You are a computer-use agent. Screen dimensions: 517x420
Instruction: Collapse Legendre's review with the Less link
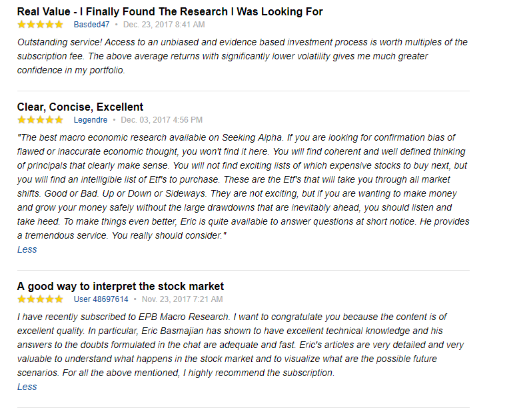click(x=27, y=249)
